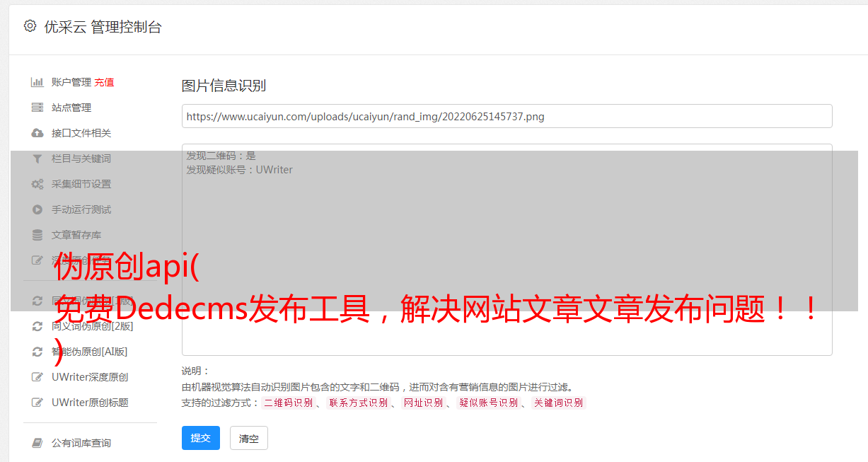Click the description starting 由机器视觉算法自动识别
The width and height of the screenshot is (868, 462).
pyautogui.click(x=377, y=387)
